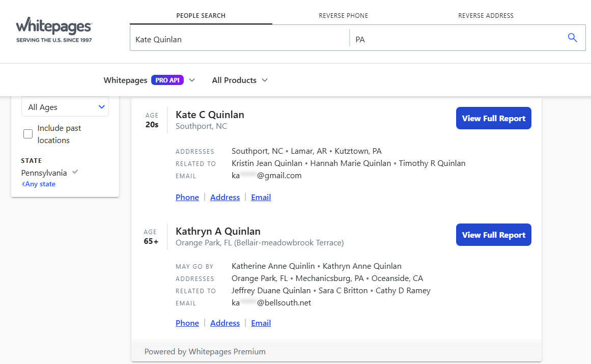This screenshot has width=591, height=364.
Task: Click the alias Kathryn Anne Quinlan
Action: pos(362,266)
